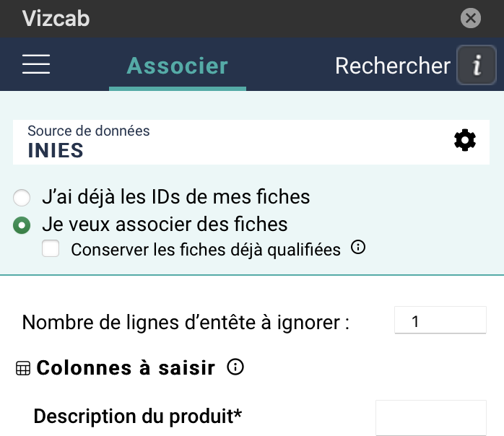Select 'J'ai déjà les IDs de mes fiches'
The image size is (504, 436).
(23, 197)
